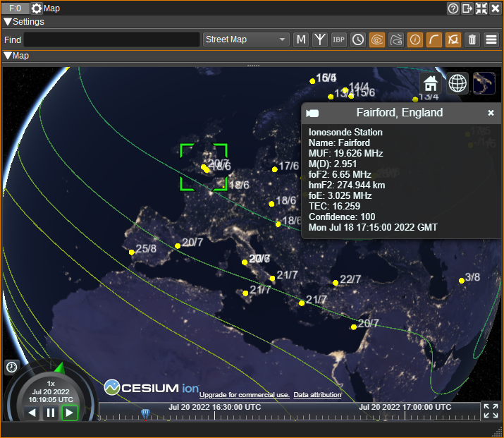Go to home view on globe

[x=431, y=83]
